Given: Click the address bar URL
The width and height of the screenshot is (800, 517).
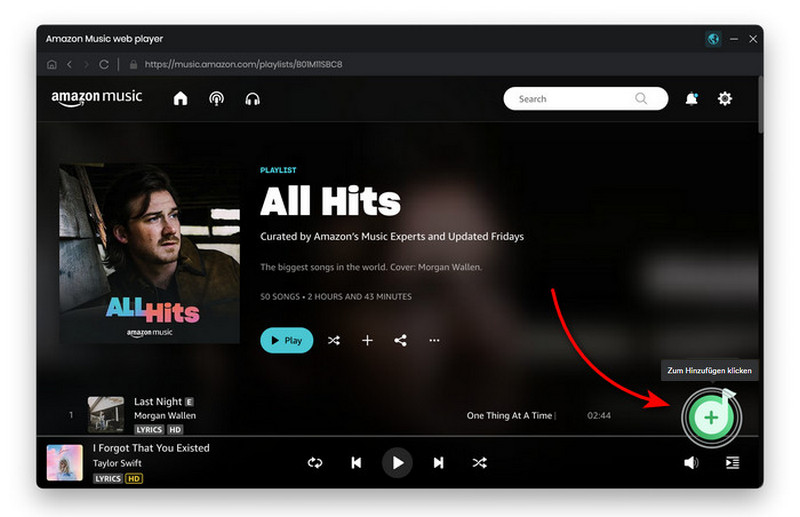Looking at the screenshot, I should [x=243, y=64].
